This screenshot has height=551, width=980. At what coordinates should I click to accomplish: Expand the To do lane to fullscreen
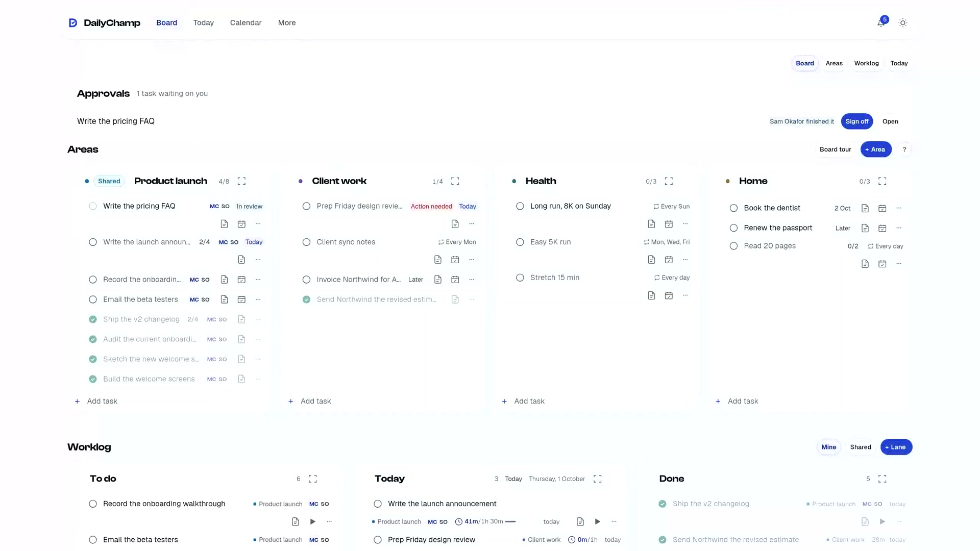[313, 479]
